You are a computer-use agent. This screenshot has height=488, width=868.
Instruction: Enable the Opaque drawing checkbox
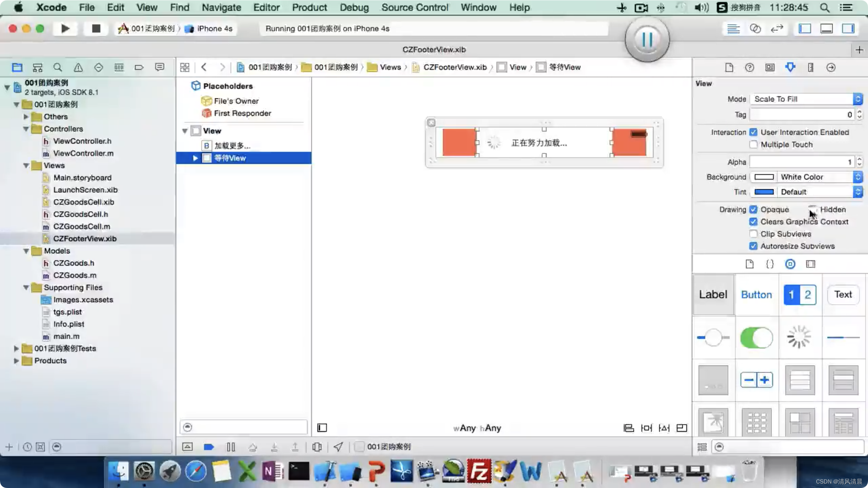click(753, 209)
